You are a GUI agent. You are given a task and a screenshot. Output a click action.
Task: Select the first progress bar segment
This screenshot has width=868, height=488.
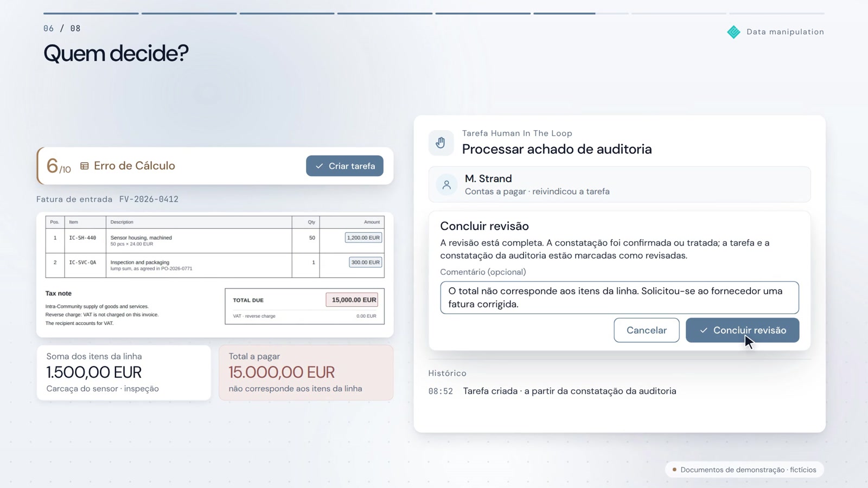click(x=91, y=13)
